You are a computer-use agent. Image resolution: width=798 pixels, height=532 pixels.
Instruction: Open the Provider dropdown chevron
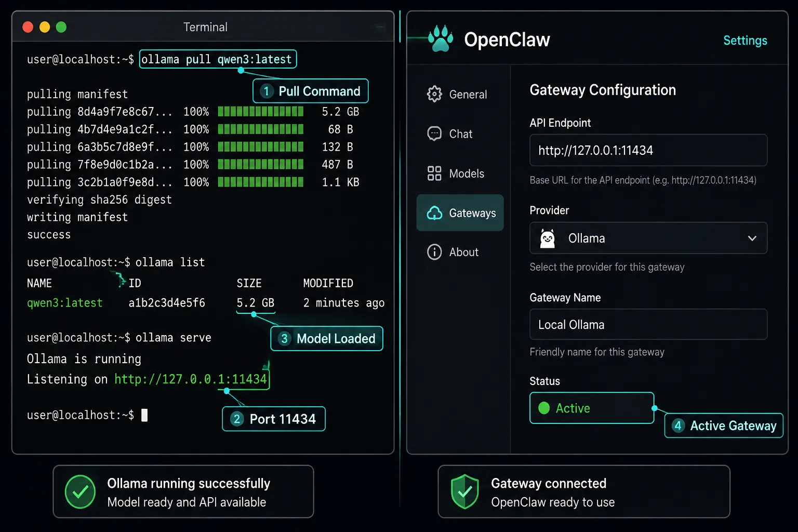[752, 238]
